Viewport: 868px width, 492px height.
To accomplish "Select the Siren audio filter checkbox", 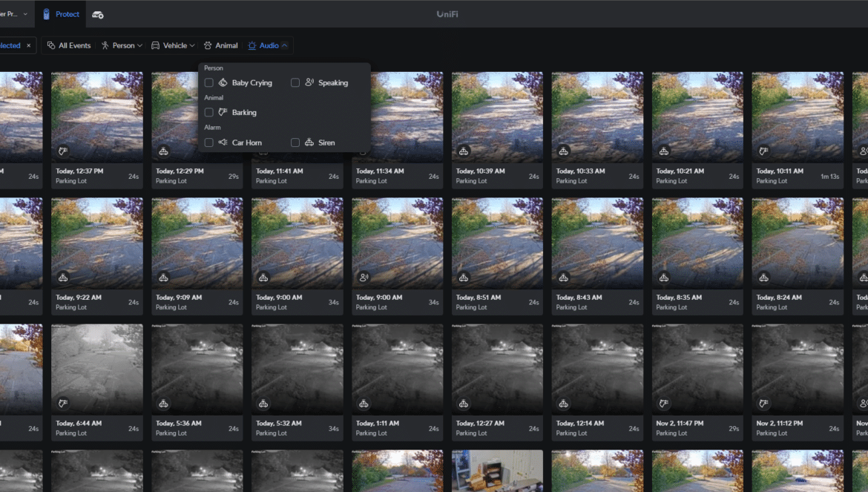I will (x=295, y=142).
